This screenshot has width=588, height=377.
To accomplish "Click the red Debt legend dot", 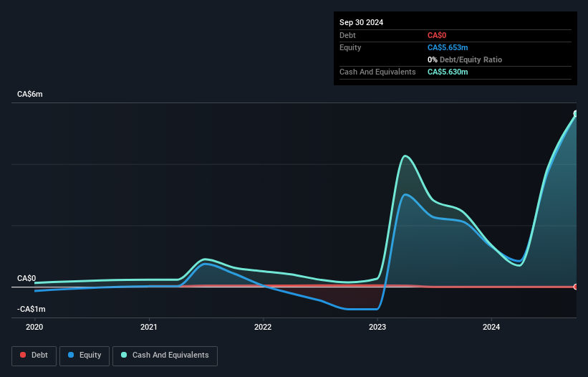I will [x=23, y=355].
